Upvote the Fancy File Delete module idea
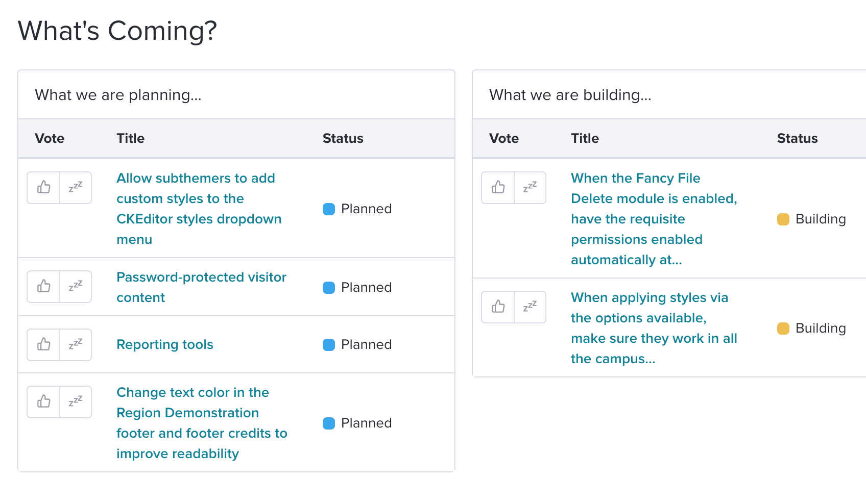The width and height of the screenshot is (866, 504). pyautogui.click(x=498, y=188)
